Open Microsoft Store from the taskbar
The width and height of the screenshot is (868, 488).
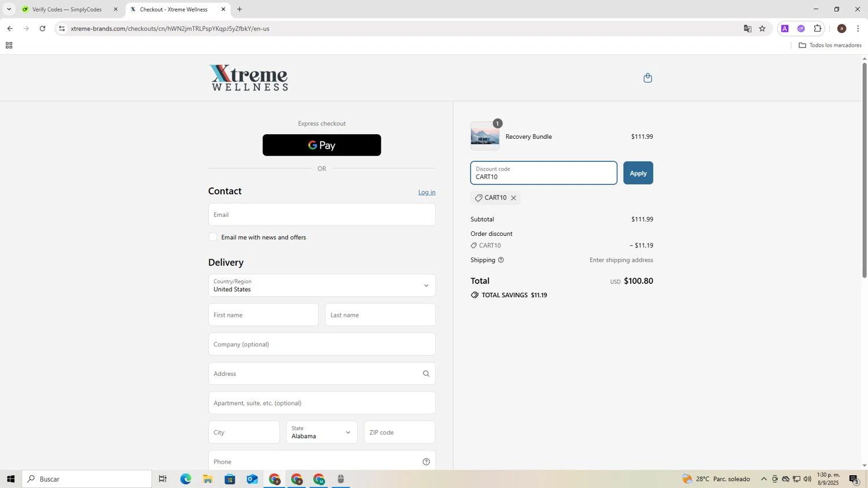tap(230, 479)
